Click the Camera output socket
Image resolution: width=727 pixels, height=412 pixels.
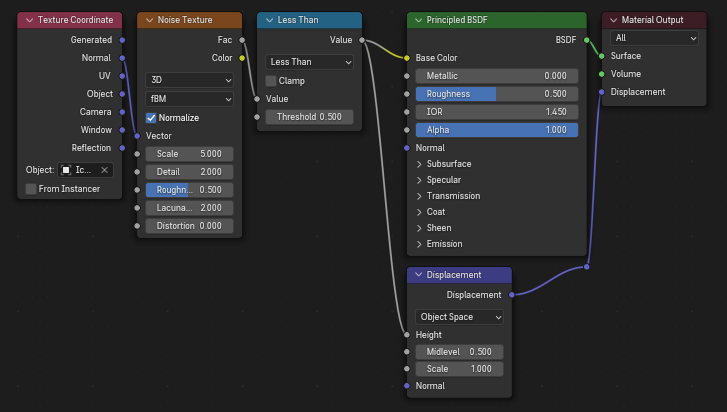tap(122, 112)
